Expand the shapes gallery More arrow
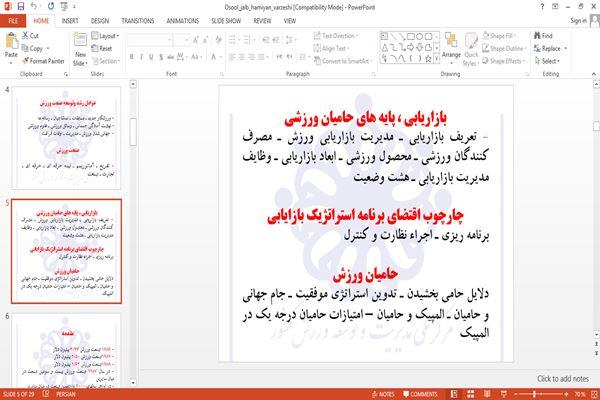 [x=436, y=59]
